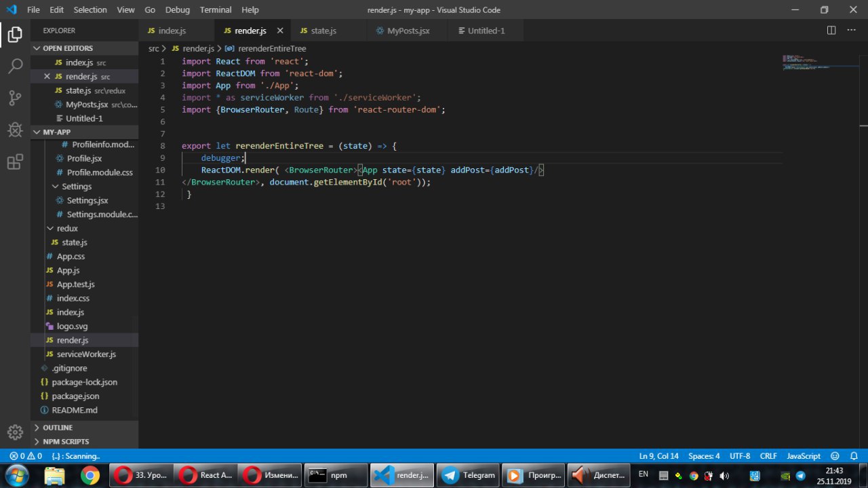Expand the NPM Scripts section

tap(66, 442)
